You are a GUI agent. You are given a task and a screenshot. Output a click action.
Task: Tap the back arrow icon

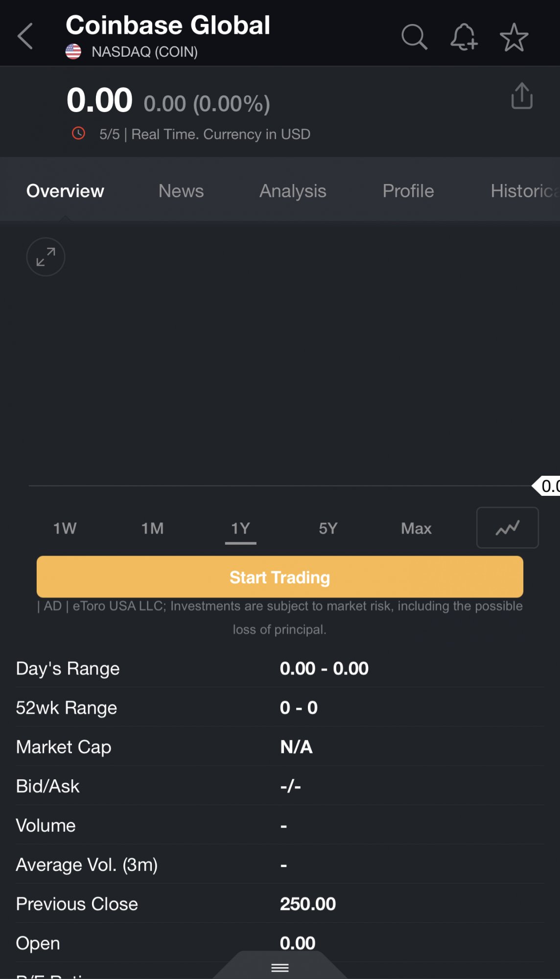(25, 36)
